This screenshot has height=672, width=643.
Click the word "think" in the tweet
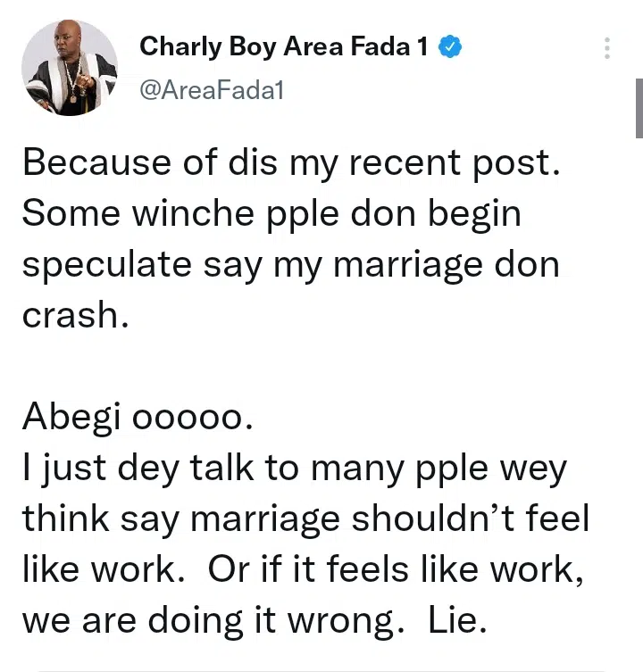coord(63,519)
